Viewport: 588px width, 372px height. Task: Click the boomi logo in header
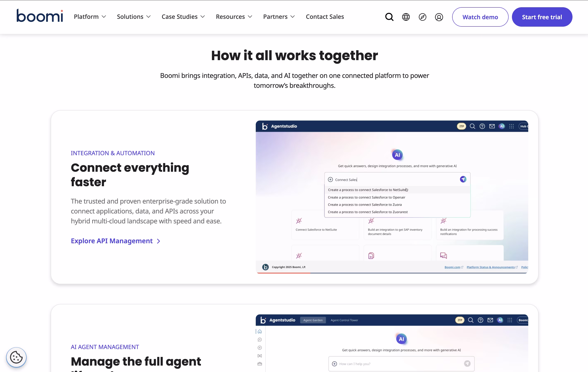[x=40, y=16]
